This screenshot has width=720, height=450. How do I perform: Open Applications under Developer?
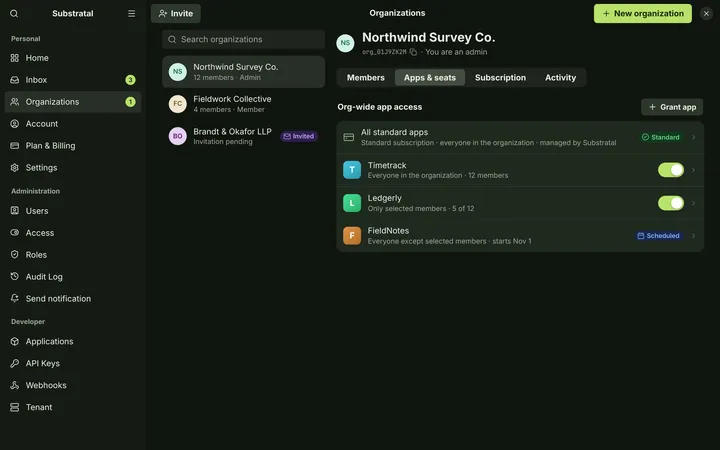tap(73, 341)
